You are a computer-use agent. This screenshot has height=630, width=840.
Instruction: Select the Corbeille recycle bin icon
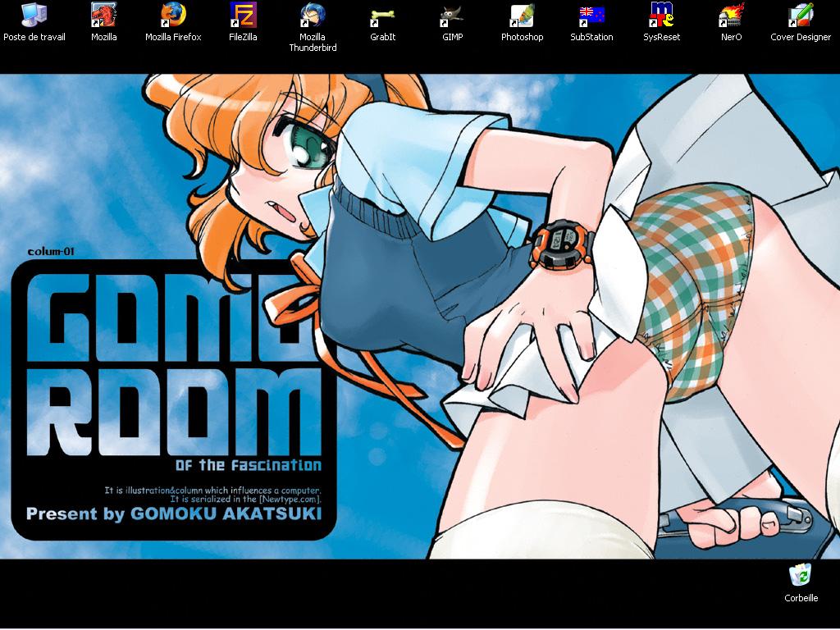pos(801,576)
